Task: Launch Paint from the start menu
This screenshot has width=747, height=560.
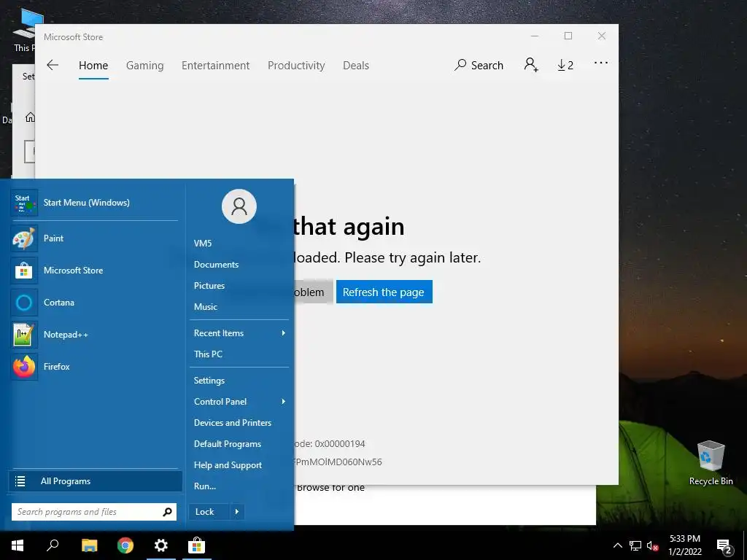Action: [x=94, y=238]
